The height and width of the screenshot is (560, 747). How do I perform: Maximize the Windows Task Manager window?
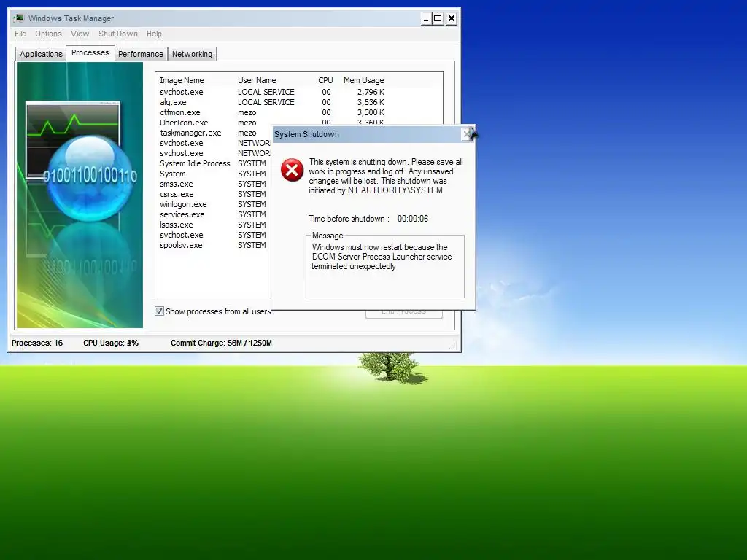(438, 18)
